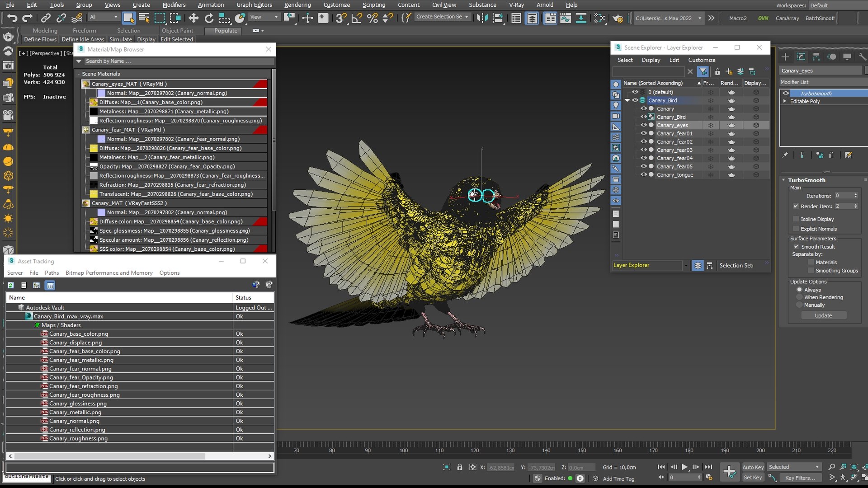
Task: Click the Scene Explorer filter funnel icon
Action: [x=703, y=71]
